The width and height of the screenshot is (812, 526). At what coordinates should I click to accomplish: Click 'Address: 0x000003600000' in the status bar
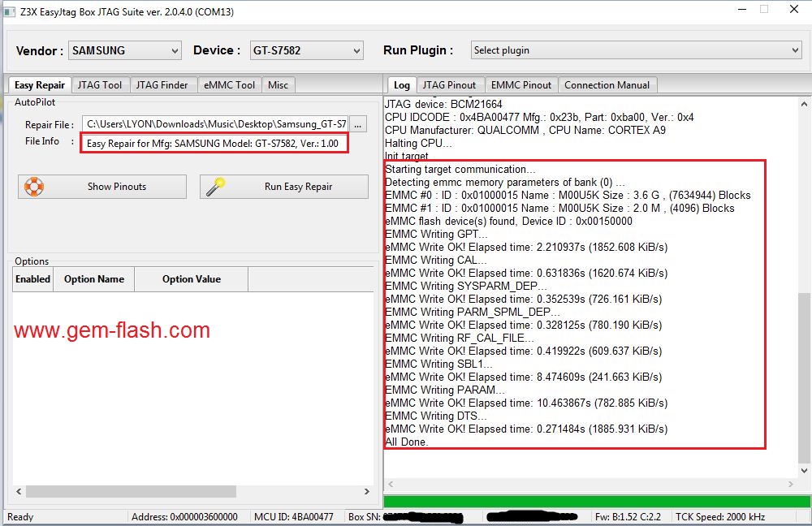click(x=184, y=517)
